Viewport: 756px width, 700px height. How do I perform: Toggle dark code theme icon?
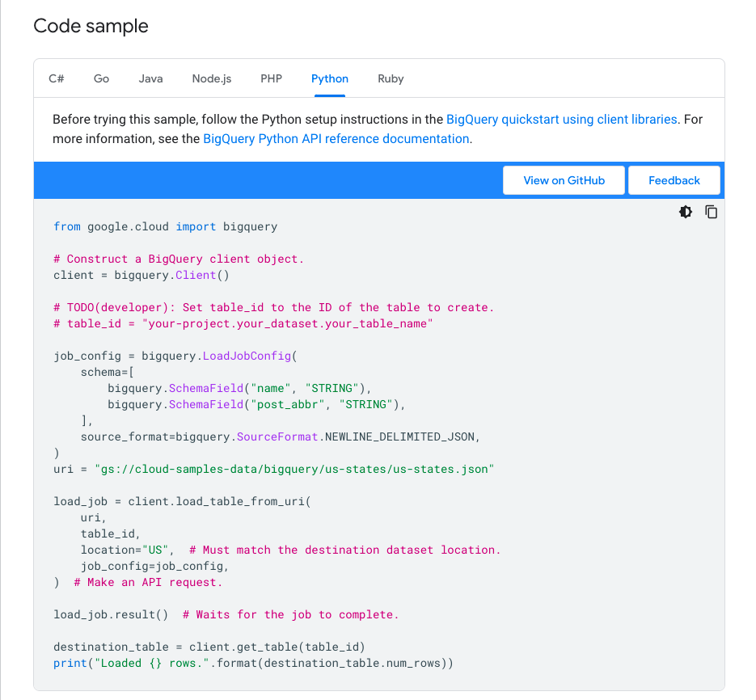coord(686,212)
